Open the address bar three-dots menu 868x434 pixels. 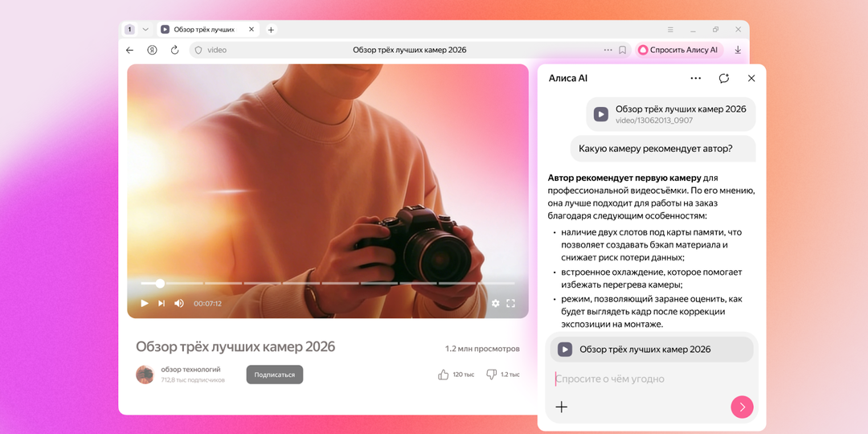click(x=608, y=51)
